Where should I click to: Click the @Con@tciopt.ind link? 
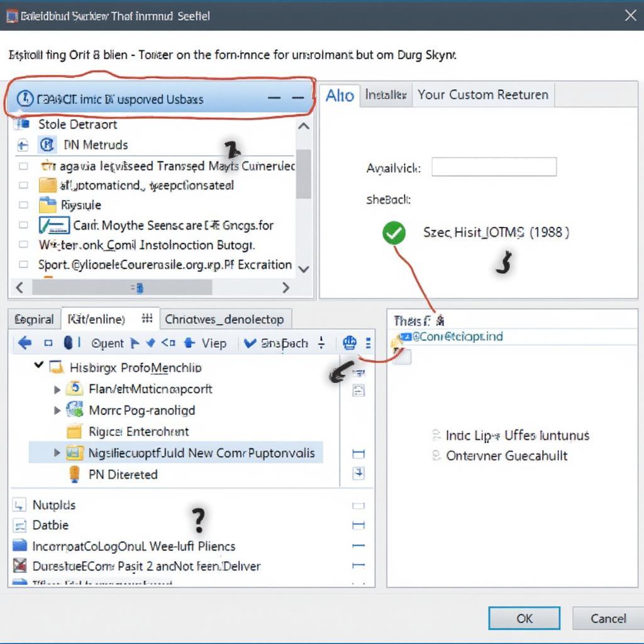tap(457, 336)
